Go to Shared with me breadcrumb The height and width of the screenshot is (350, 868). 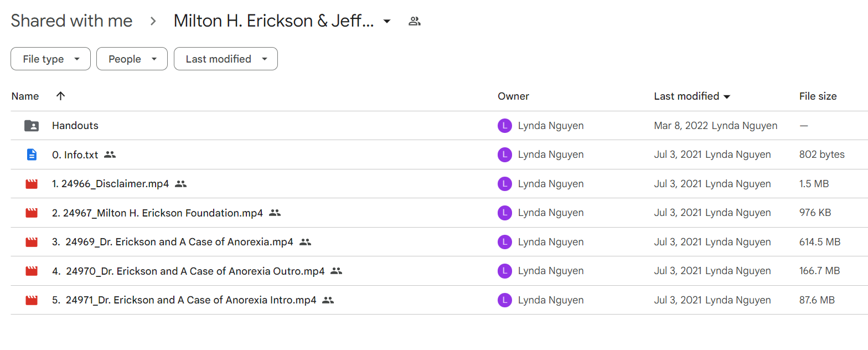pos(71,21)
